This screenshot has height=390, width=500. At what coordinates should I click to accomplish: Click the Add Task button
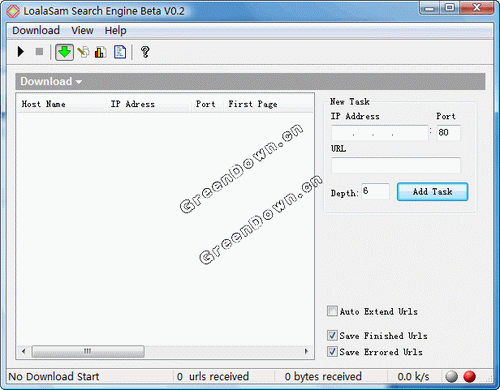pyautogui.click(x=432, y=192)
